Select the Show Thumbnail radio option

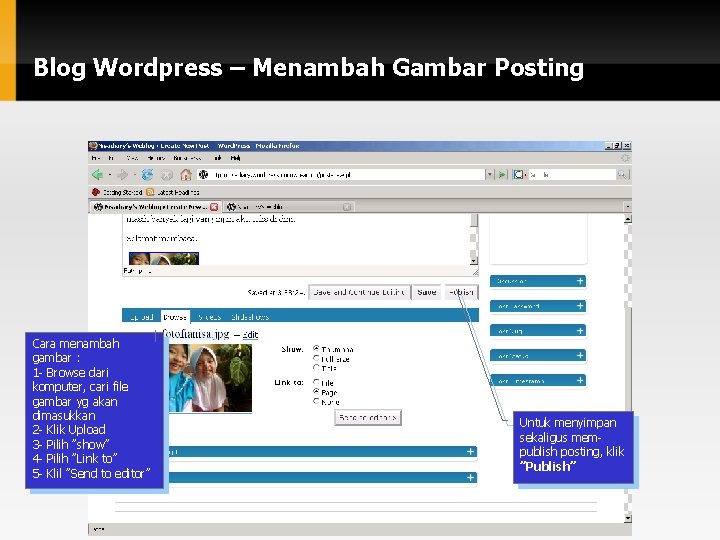coord(316,349)
